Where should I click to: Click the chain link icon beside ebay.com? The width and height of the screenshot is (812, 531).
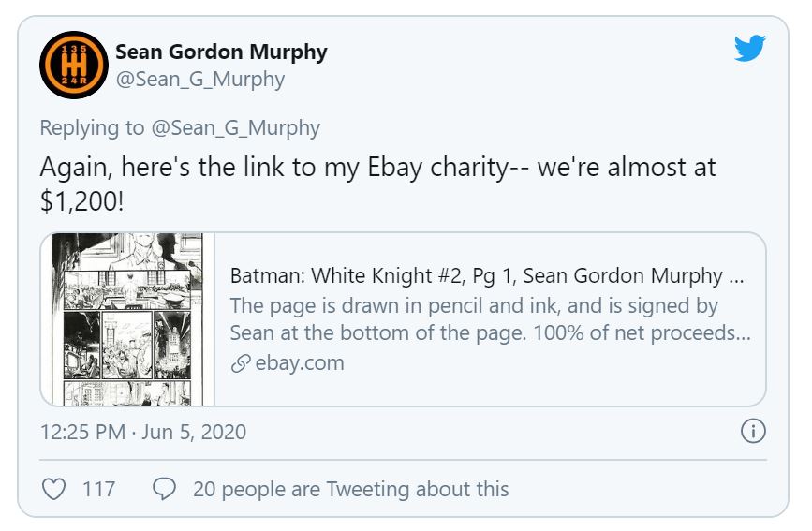241,363
